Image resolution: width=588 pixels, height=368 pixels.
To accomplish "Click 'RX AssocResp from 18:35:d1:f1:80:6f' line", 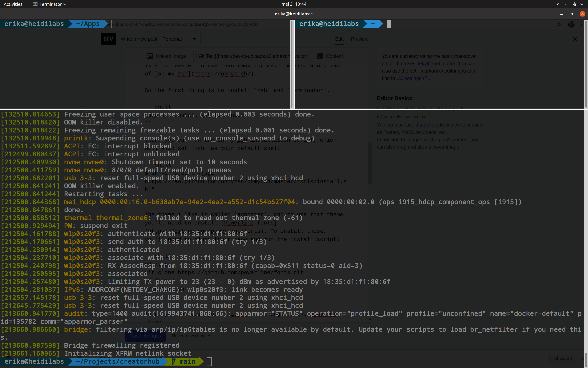I will pyautogui.click(x=235, y=266).
